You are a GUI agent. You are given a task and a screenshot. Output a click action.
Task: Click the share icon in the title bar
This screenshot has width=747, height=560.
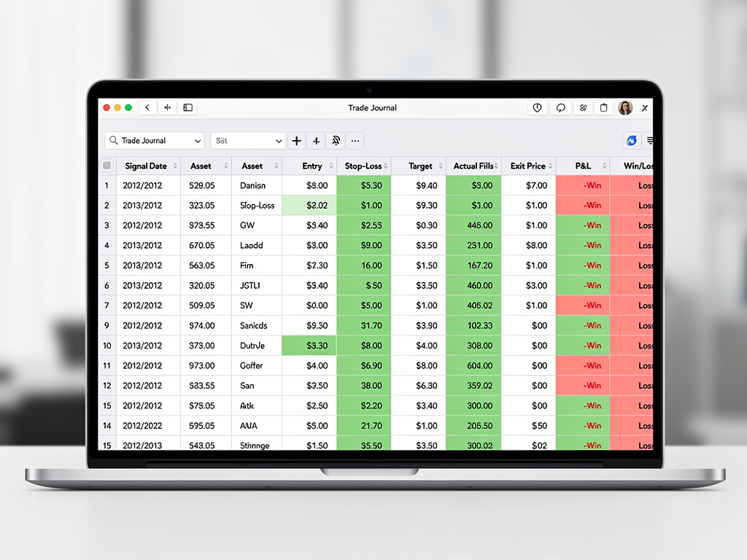coord(583,107)
